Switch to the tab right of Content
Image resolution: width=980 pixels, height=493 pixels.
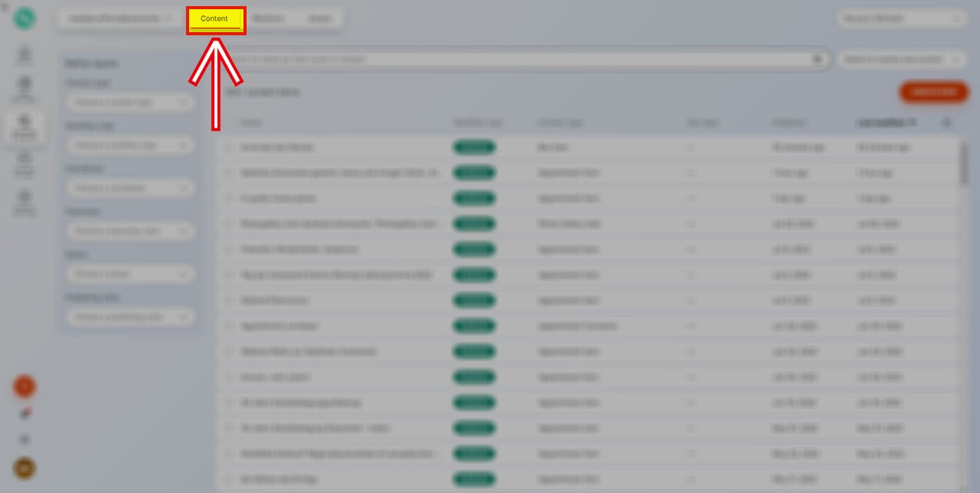pyautogui.click(x=267, y=19)
